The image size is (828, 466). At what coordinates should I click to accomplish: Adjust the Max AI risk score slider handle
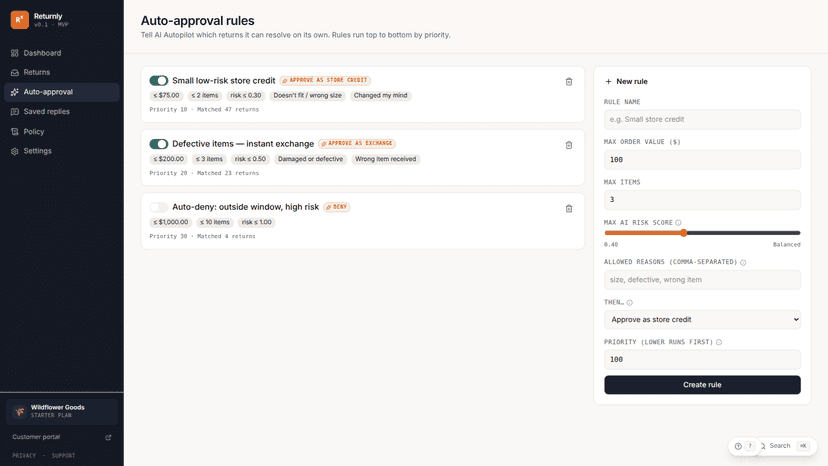(x=683, y=232)
